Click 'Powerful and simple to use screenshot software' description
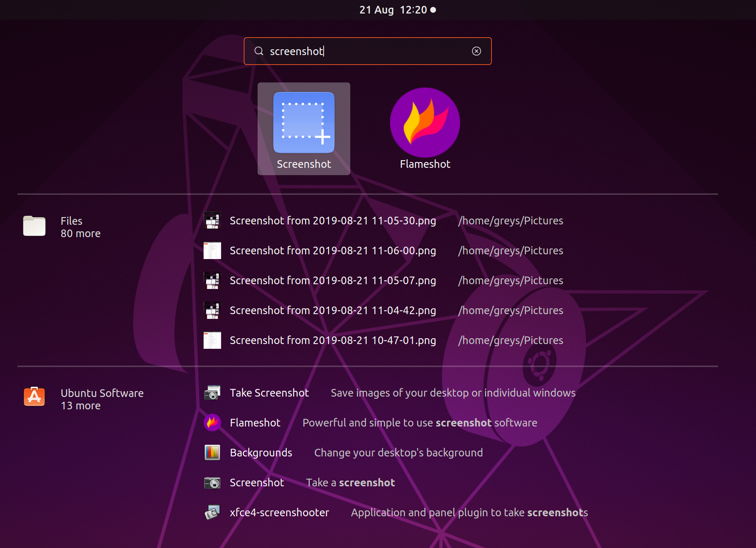 (420, 422)
